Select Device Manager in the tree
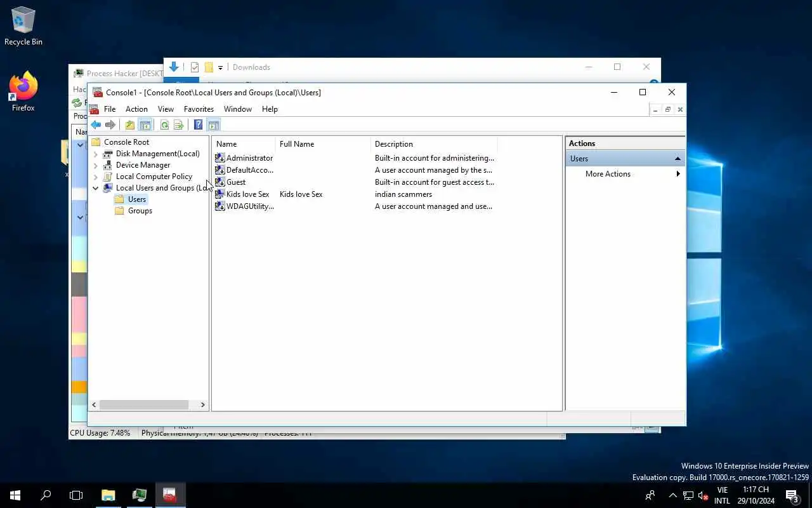812x508 pixels. pos(143,165)
